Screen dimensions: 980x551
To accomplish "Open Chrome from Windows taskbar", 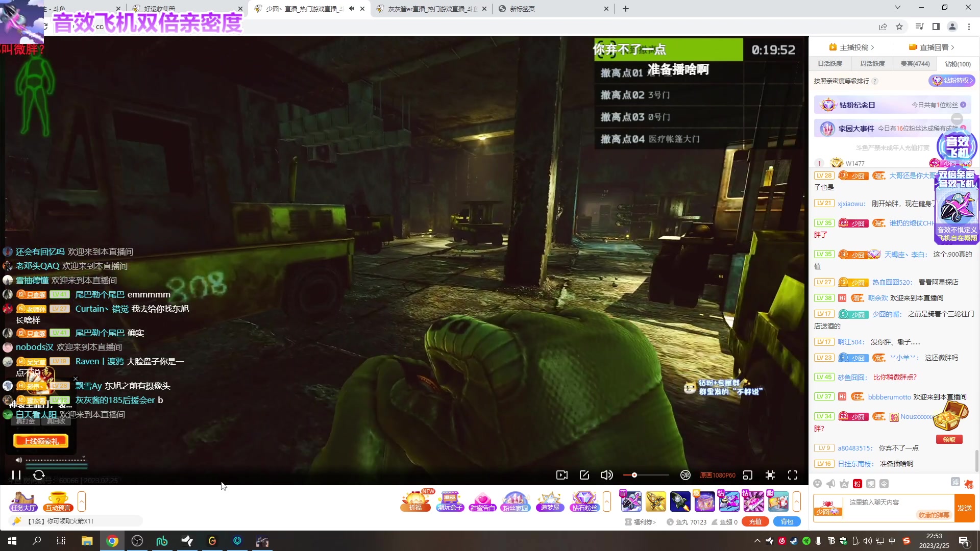I will click(112, 541).
